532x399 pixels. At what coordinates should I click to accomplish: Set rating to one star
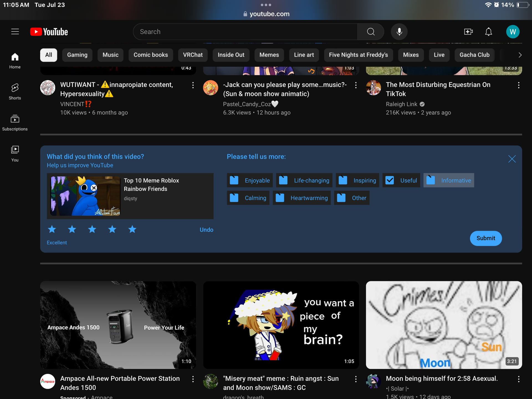pos(52,229)
